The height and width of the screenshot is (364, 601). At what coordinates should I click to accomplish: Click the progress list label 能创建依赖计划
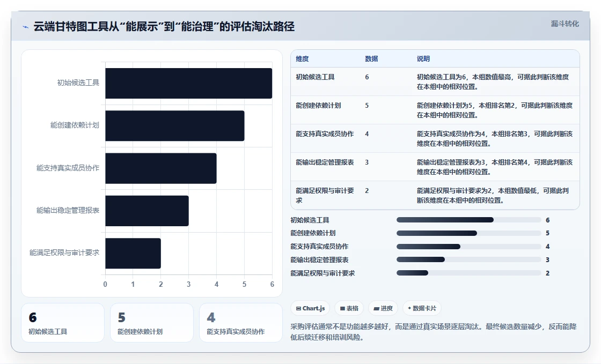[313, 233]
